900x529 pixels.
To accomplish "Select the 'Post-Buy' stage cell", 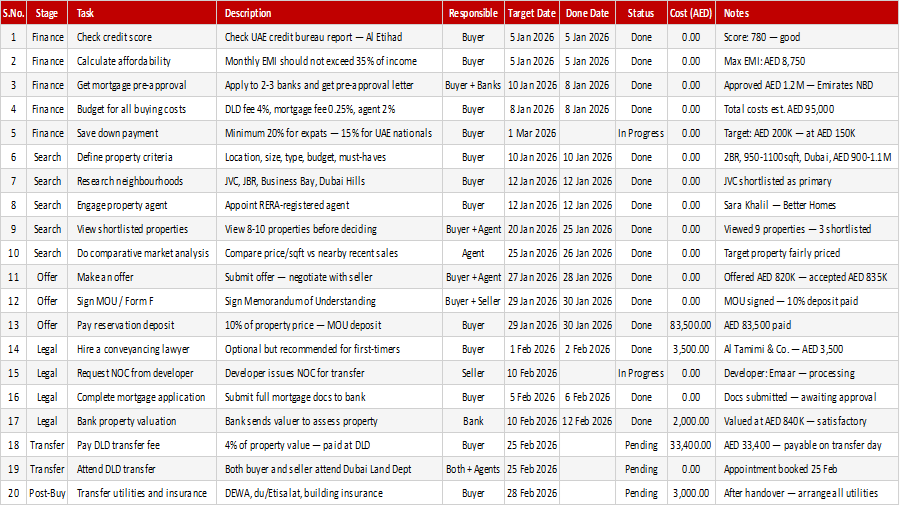I will (x=47, y=493).
